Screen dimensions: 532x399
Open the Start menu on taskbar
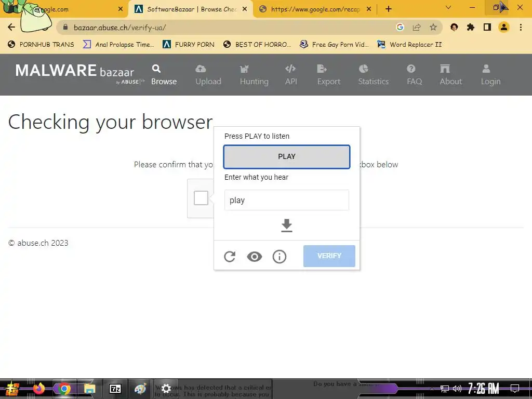click(x=11, y=389)
